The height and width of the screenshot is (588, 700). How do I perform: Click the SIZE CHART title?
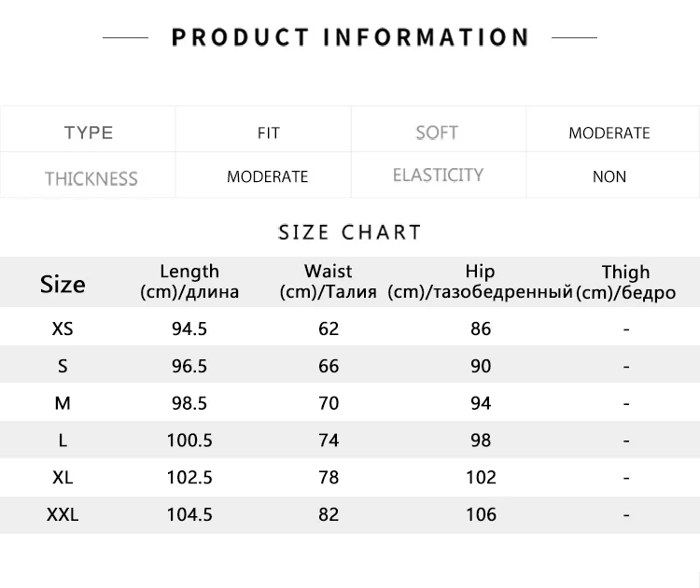pyautogui.click(x=350, y=232)
